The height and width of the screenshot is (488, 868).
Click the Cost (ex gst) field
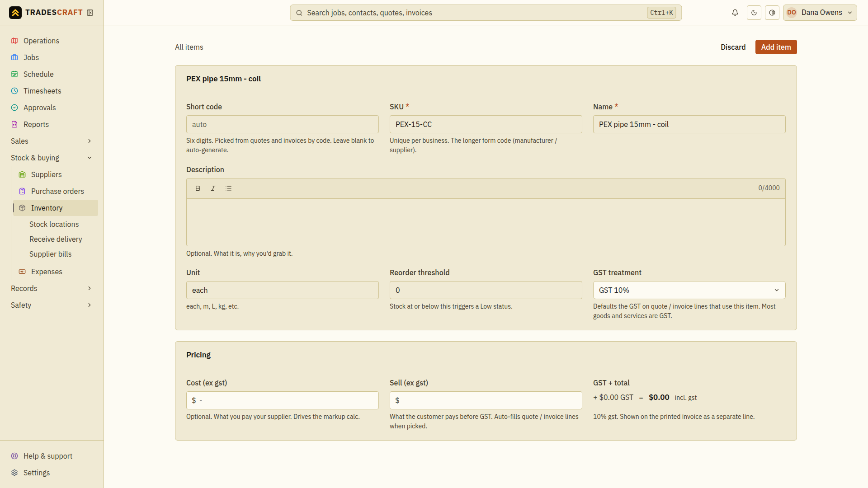283,400
